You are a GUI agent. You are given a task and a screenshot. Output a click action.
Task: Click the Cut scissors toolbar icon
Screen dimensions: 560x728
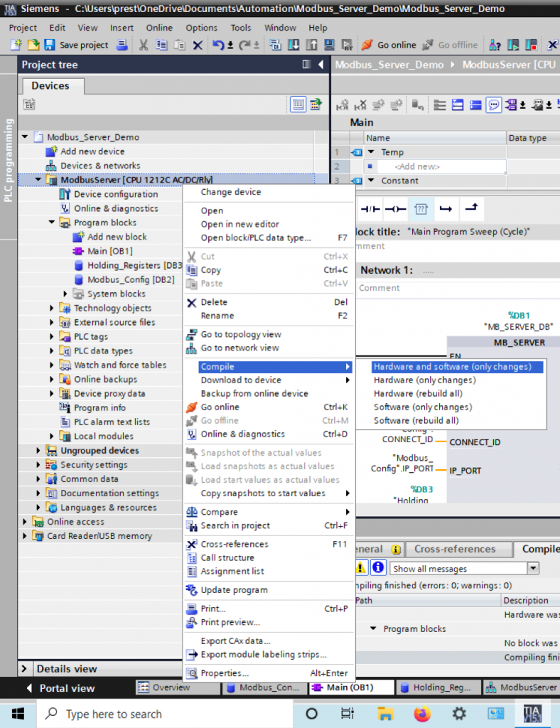coord(144,45)
